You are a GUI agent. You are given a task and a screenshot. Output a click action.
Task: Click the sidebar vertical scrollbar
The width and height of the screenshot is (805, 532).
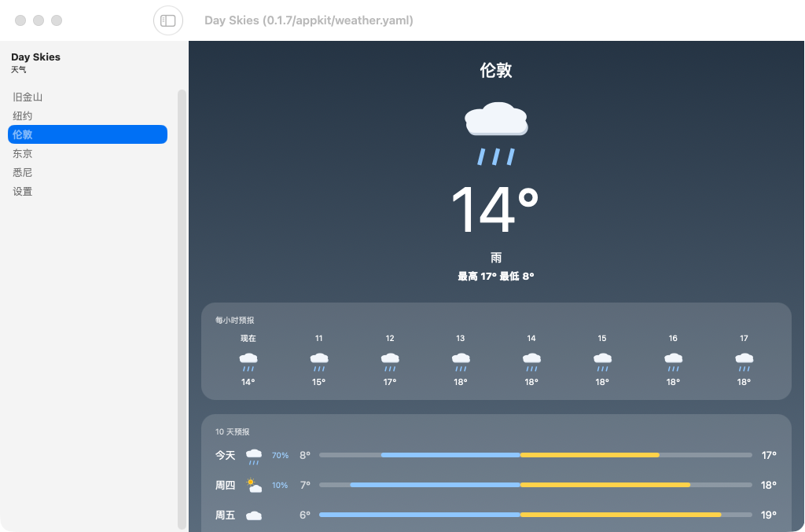point(182,310)
